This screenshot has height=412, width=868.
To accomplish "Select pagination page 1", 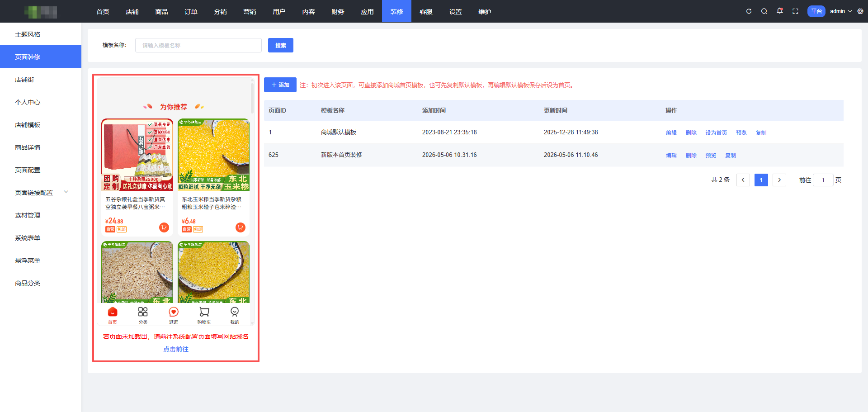I will click(761, 180).
